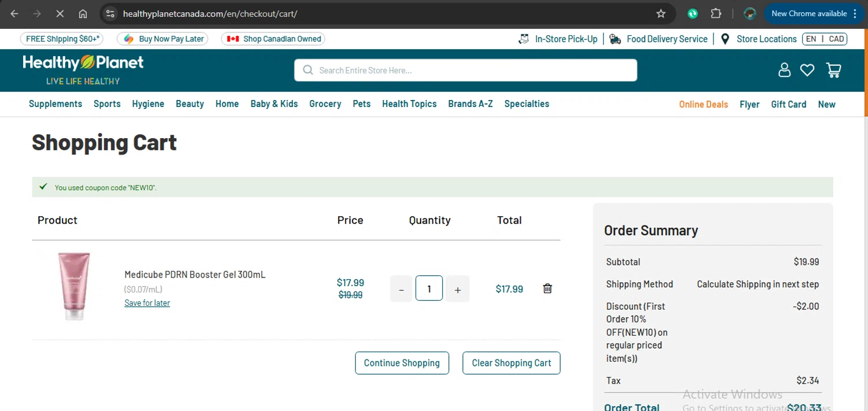The width and height of the screenshot is (868, 411).
Task: Open Medicube PDRN Booster Gel 300mL title
Action: point(195,275)
